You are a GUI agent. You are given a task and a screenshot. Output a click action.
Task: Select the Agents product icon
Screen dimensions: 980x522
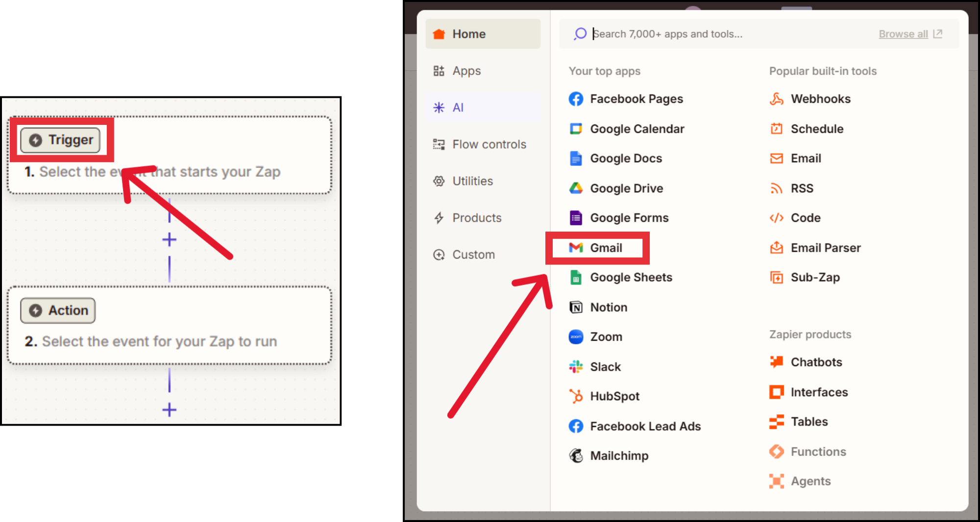[x=776, y=481]
